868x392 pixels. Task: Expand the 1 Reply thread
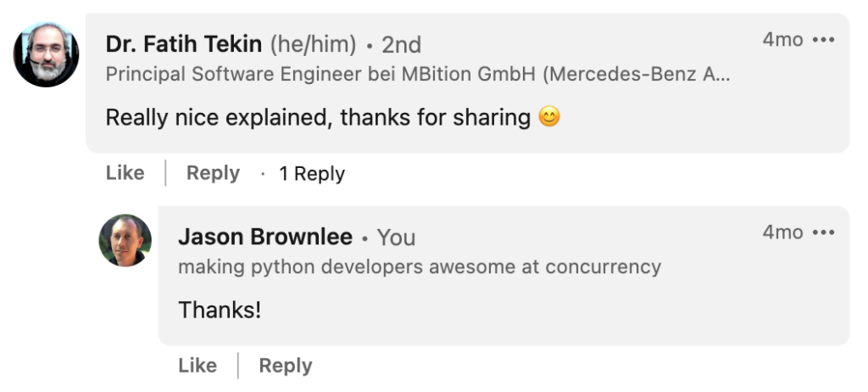click(312, 174)
